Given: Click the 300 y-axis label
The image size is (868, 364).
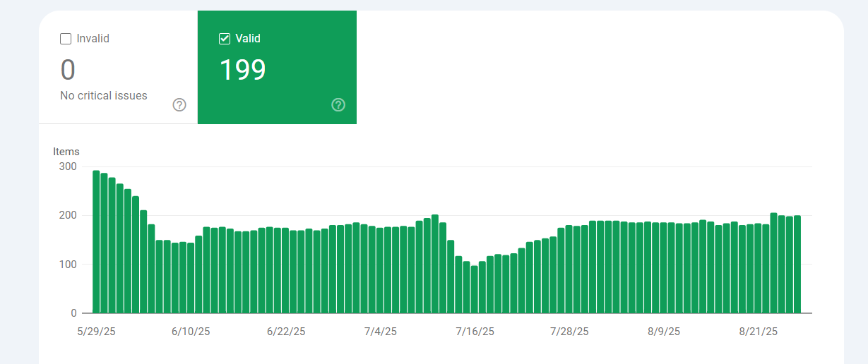Looking at the screenshot, I should coord(68,166).
